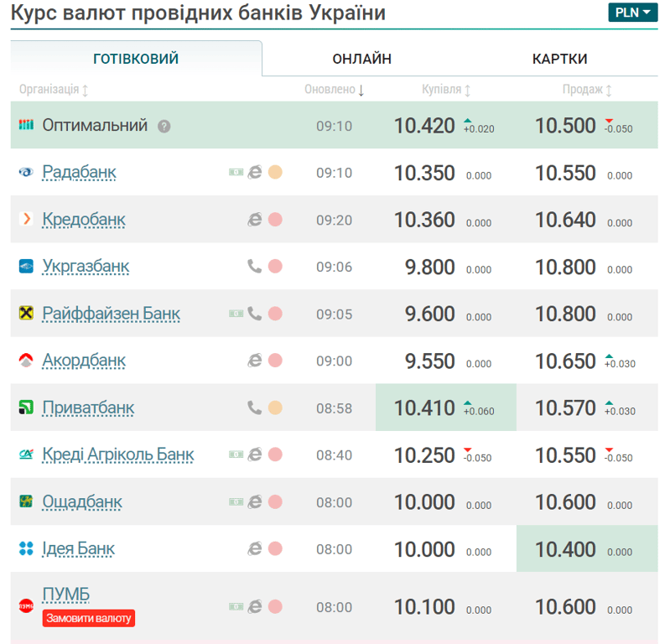Click the Креді Агріколь buy rate 10.250

pyautogui.click(x=423, y=455)
